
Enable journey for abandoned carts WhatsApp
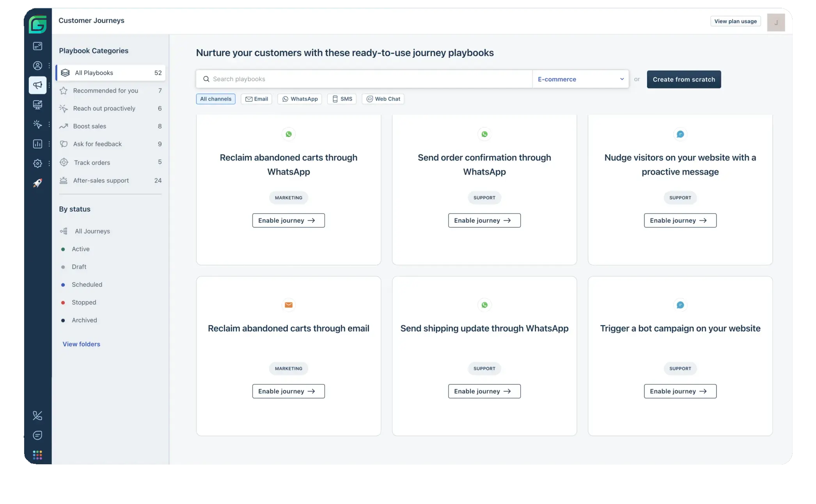289,221
